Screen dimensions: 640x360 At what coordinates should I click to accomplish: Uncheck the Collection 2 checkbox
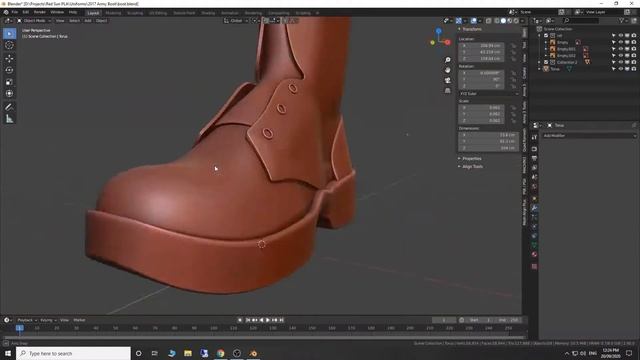(546, 62)
